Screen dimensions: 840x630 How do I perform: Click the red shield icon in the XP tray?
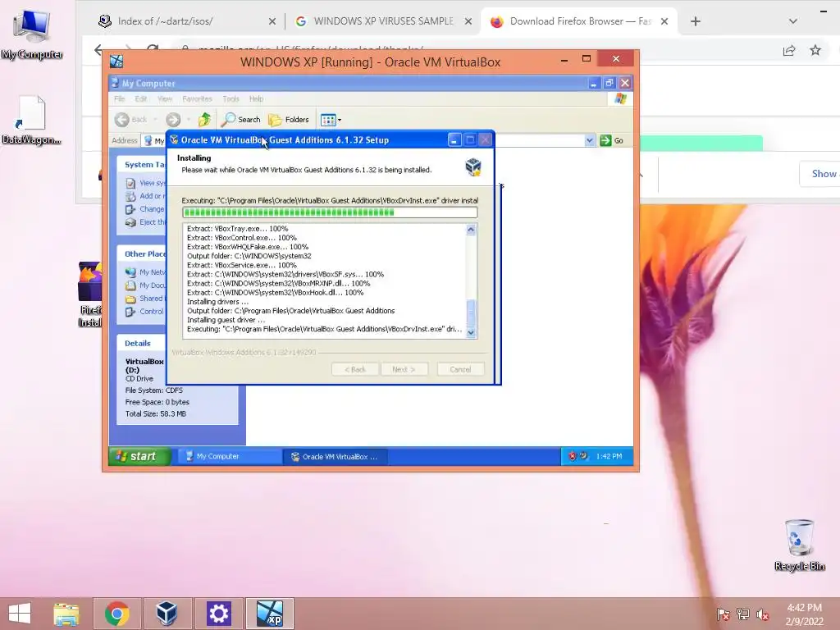click(x=572, y=456)
